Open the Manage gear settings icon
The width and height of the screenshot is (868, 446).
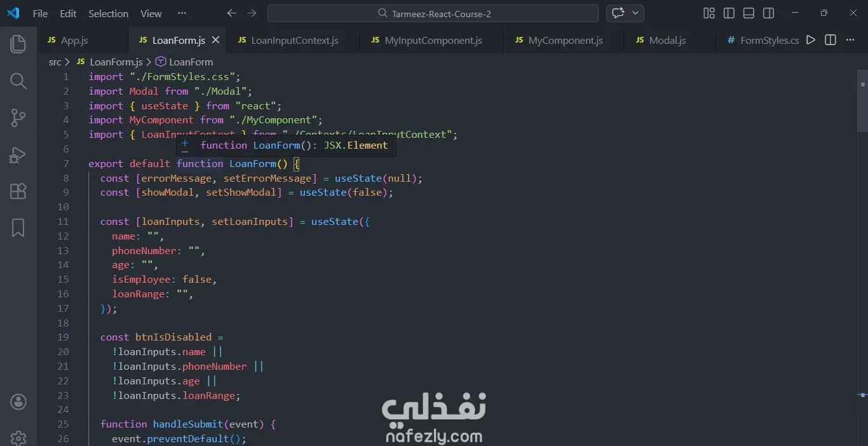click(x=18, y=438)
